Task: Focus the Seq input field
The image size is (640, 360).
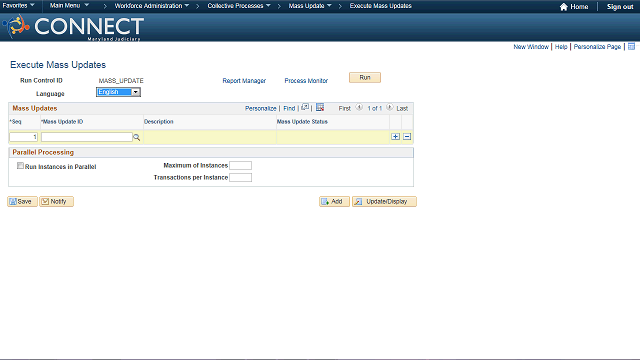Action: click(24, 137)
